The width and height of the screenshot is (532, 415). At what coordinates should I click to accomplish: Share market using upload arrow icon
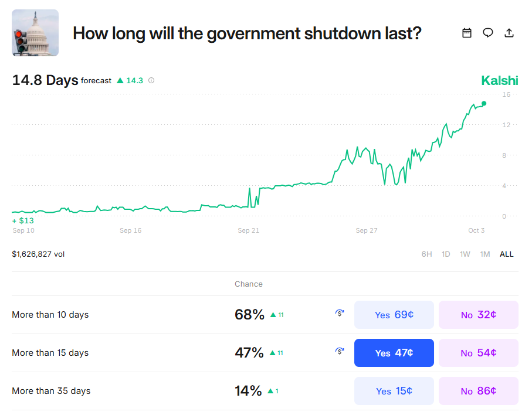pos(509,33)
